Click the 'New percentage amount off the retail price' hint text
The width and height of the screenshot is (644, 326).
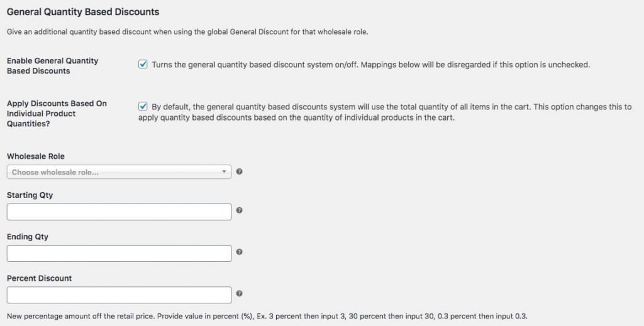(270, 315)
